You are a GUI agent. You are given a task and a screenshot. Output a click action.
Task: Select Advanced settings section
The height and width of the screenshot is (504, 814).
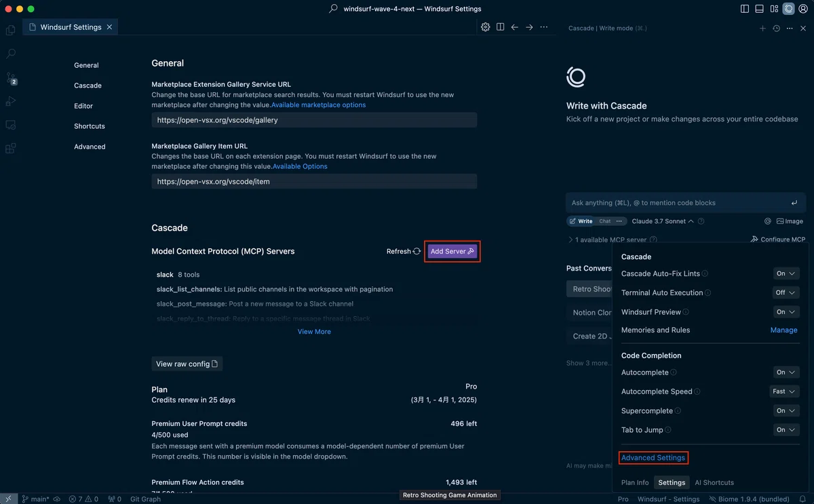point(90,147)
